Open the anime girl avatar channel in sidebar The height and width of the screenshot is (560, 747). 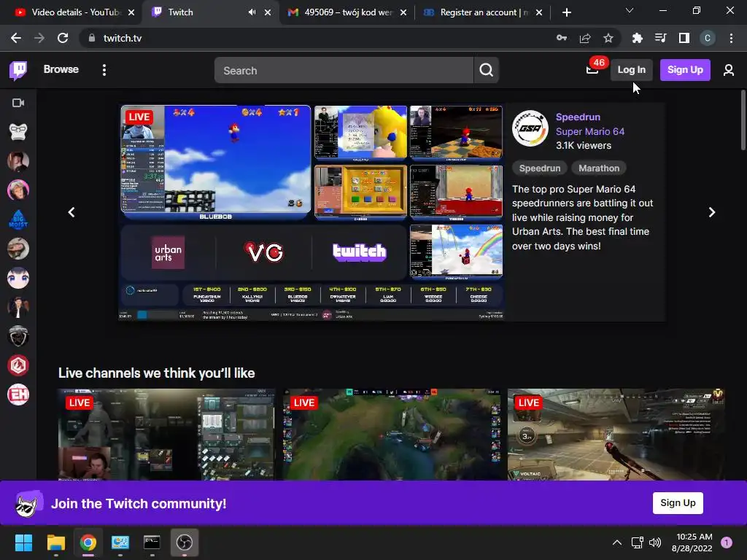[x=18, y=278]
